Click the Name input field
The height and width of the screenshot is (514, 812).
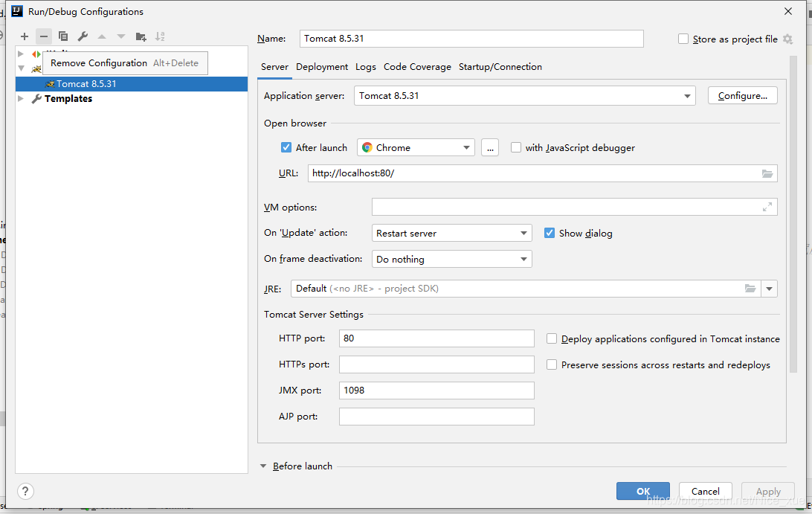point(471,39)
